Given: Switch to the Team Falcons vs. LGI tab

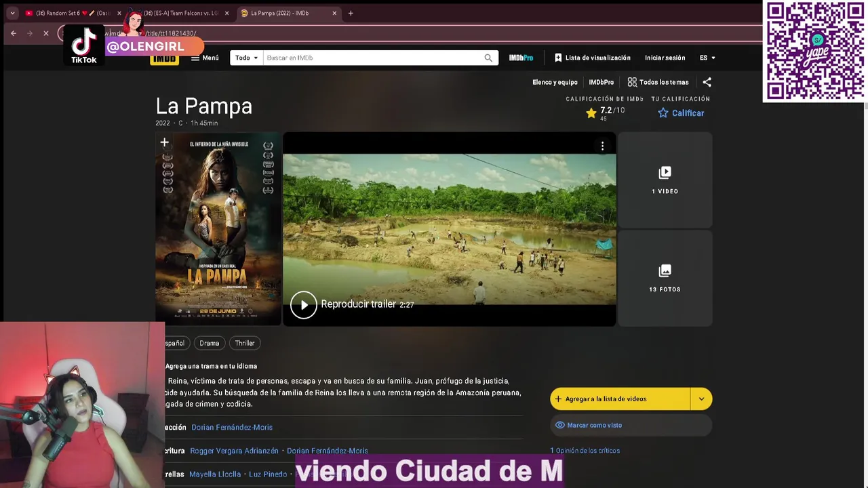Looking at the screenshot, I should 180,13.
